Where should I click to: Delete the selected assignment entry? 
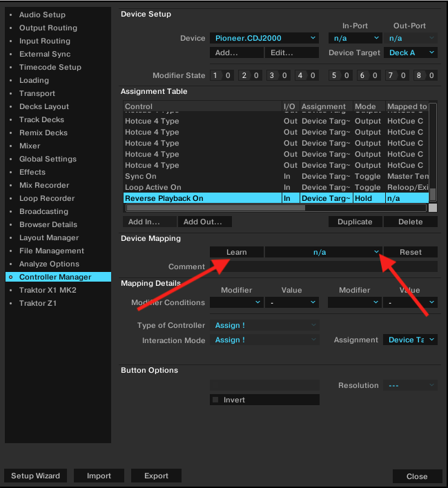click(410, 222)
